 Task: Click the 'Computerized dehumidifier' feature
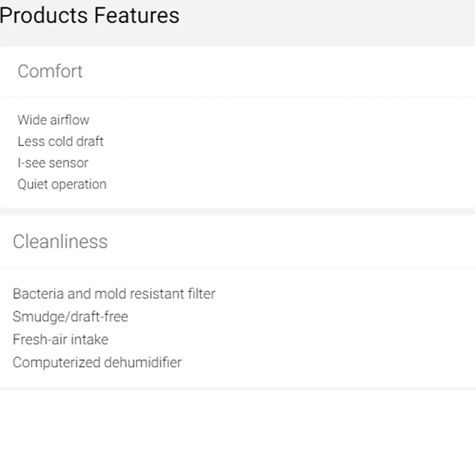pos(97,363)
